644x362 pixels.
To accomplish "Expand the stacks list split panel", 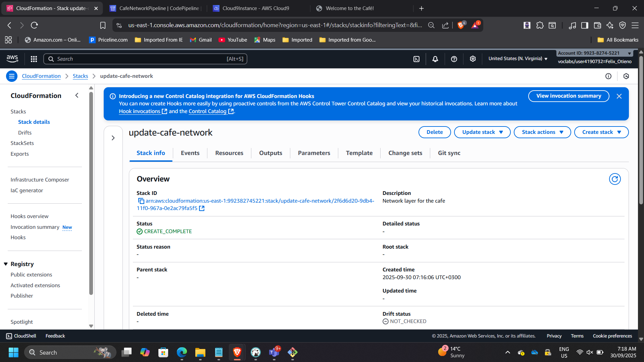I will point(113,138).
